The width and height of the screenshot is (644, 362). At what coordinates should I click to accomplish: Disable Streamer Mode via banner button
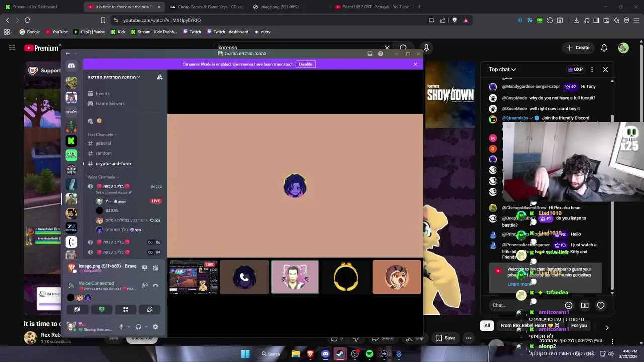tap(305, 64)
